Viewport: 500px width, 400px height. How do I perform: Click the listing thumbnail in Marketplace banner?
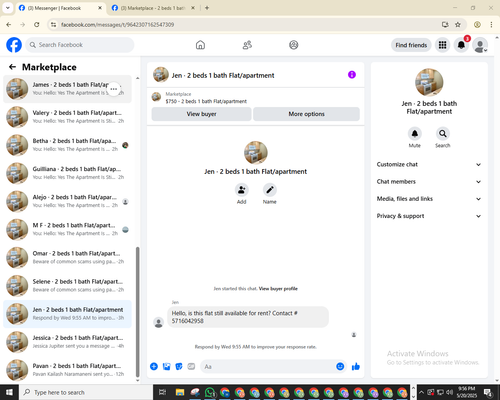pos(156,97)
